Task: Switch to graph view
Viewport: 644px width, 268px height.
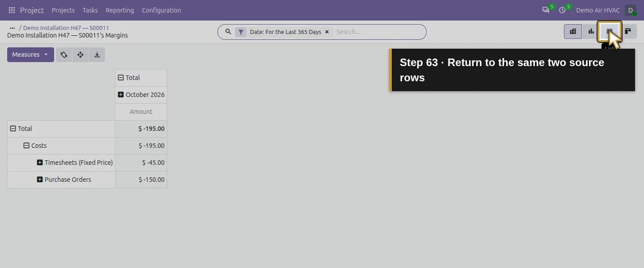Action: point(591,31)
